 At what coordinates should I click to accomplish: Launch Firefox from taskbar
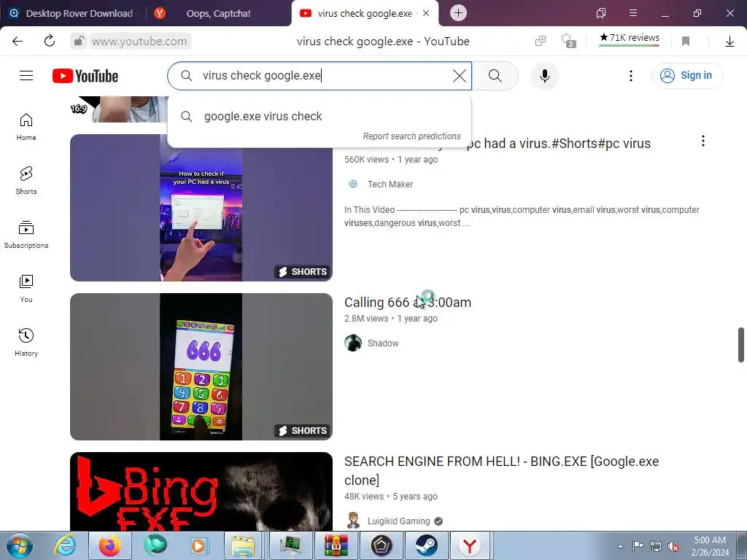point(110,545)
